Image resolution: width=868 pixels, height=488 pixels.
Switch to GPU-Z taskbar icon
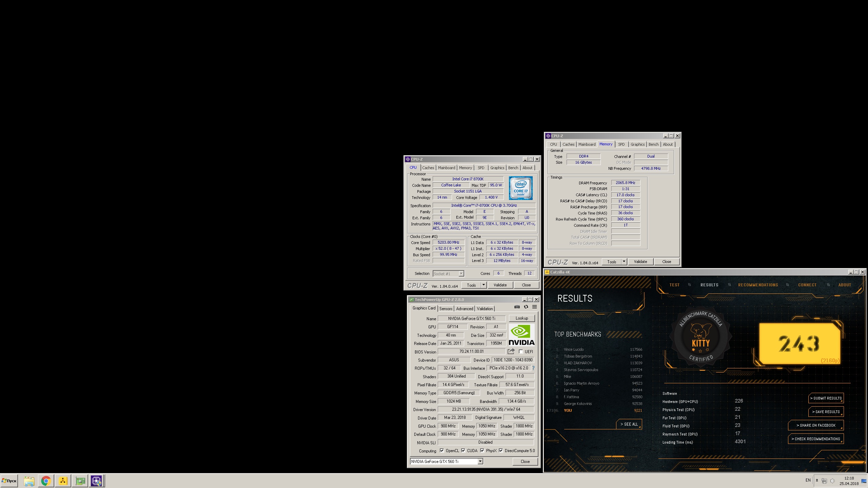click(80, 481)
